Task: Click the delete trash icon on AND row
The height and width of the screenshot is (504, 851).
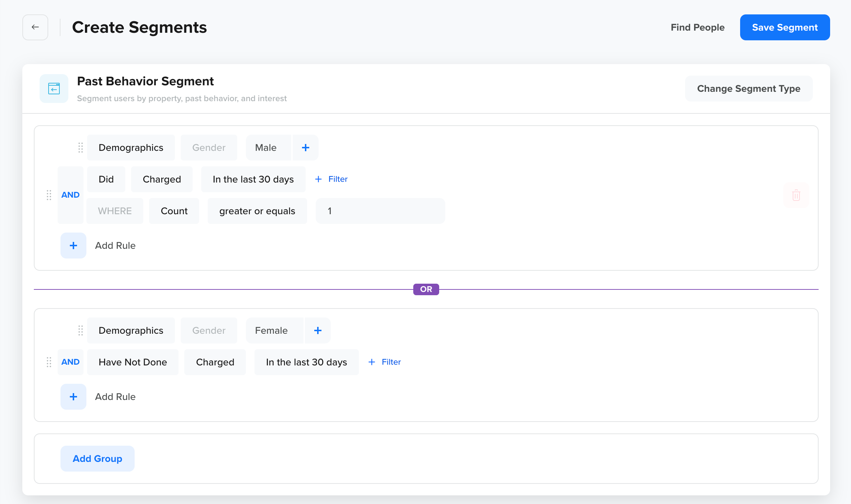Action: [796, 195]
